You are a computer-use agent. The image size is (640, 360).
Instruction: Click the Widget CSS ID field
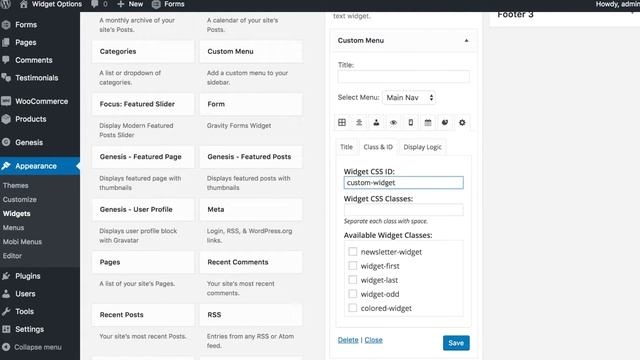click(403, 182)
